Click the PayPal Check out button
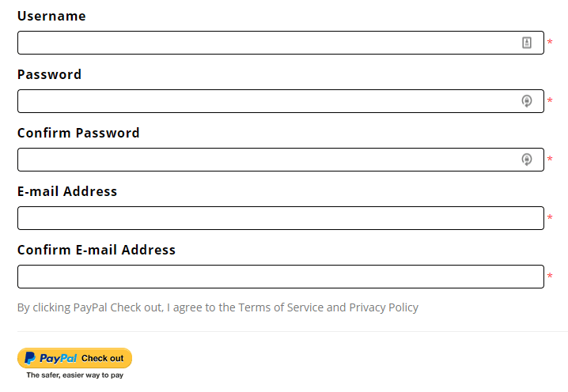The image size is (568, 392). click(x=74, y=358)
